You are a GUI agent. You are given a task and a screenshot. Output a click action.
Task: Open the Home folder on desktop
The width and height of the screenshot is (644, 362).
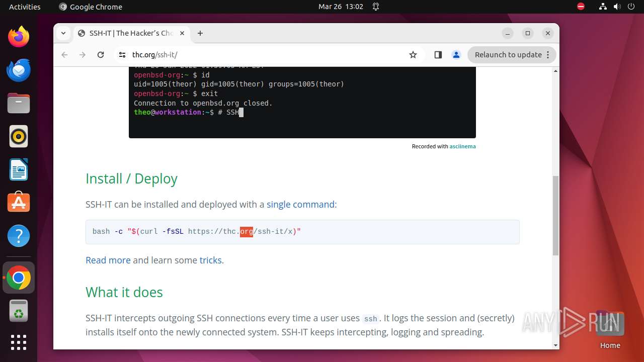[610, 329]
